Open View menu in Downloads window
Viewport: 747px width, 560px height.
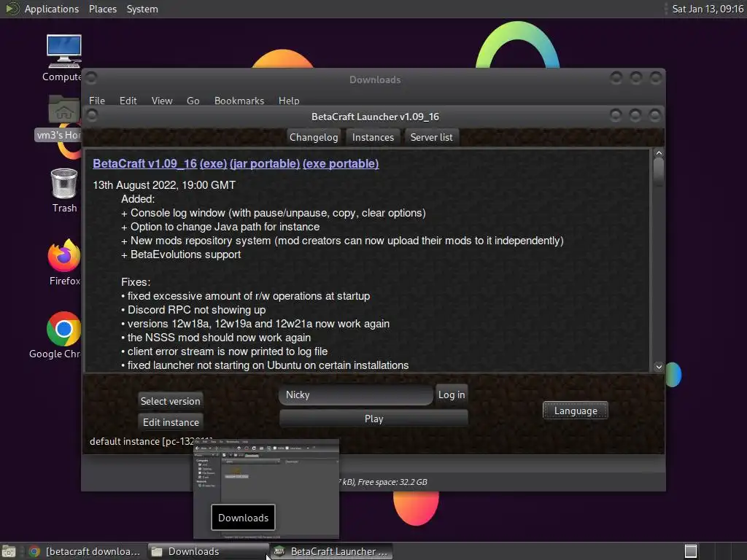161,101
